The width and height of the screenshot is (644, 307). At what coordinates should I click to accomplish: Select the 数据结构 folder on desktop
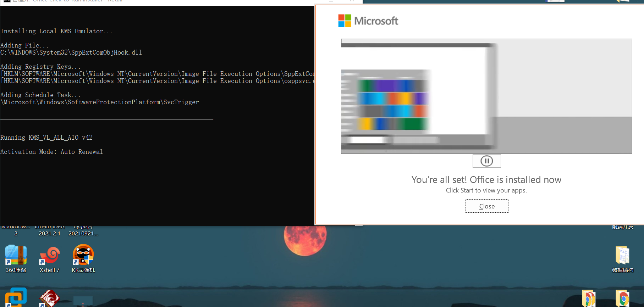click(x=622, y=259)
